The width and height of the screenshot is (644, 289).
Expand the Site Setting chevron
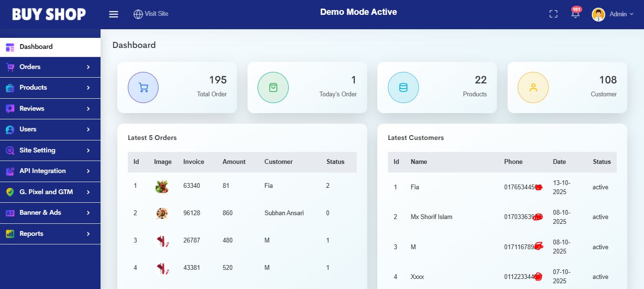pos(88,150)
